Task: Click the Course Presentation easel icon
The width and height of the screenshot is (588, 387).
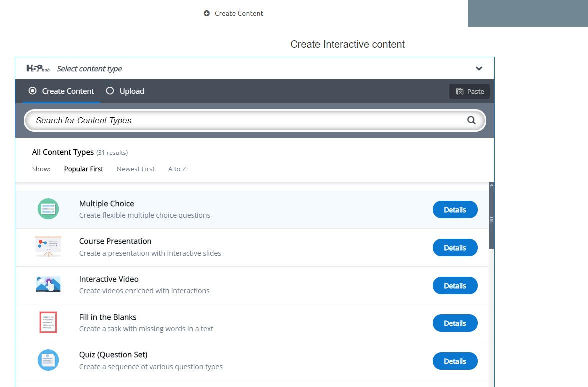Action: [x=48, y=246]
